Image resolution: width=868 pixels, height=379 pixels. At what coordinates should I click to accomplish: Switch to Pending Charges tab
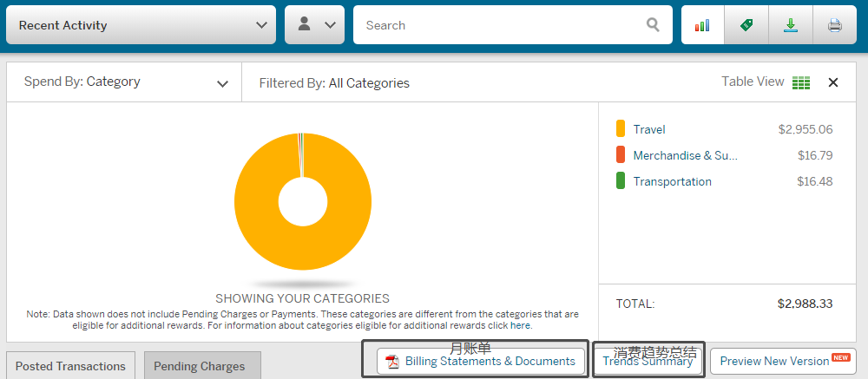pos(201,366)
